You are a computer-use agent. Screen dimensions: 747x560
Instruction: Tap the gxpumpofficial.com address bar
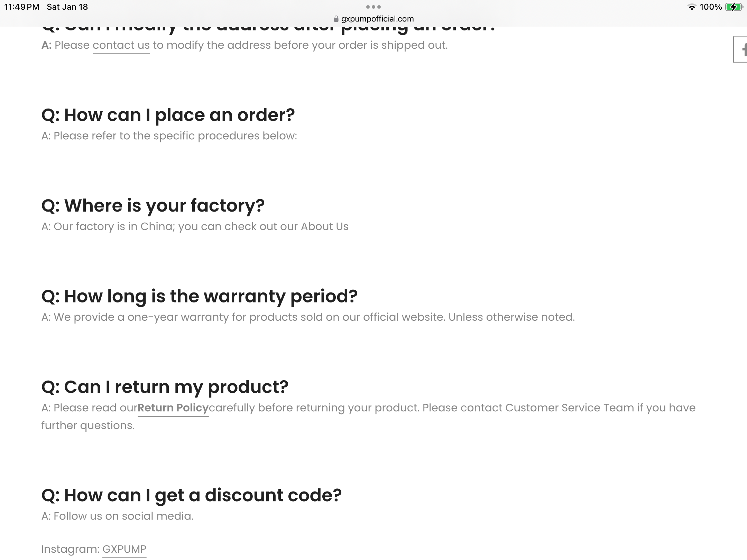pyautogui.click(x=373, y=19)
